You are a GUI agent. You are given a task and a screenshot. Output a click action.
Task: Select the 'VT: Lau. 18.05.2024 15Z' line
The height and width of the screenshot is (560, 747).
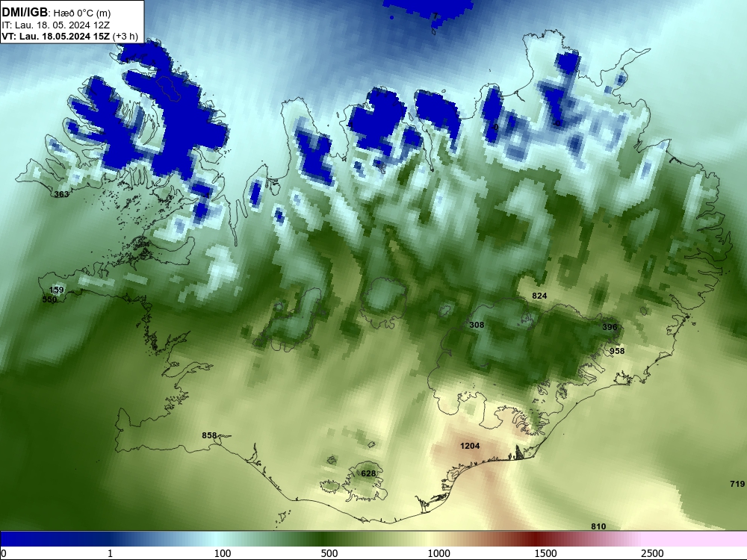56,36
